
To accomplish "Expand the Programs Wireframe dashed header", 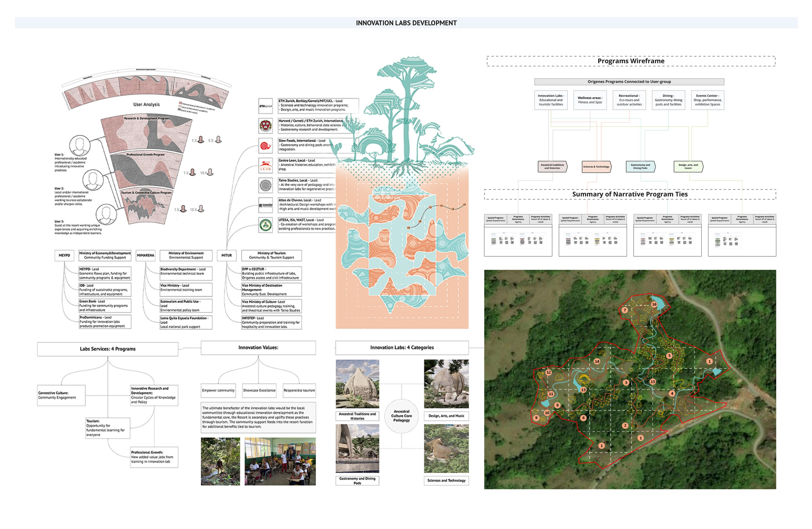I will click(x=631, y=61).
